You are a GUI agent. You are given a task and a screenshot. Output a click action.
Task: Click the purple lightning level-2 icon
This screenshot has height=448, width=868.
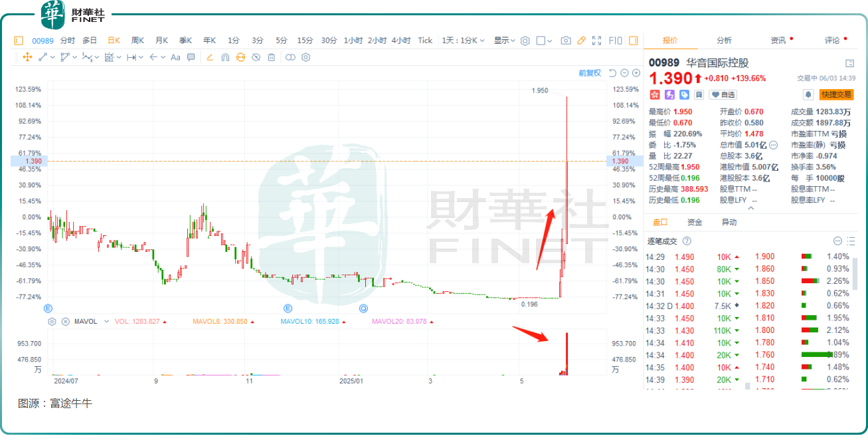pyautogui.click(x=669, y=95)
